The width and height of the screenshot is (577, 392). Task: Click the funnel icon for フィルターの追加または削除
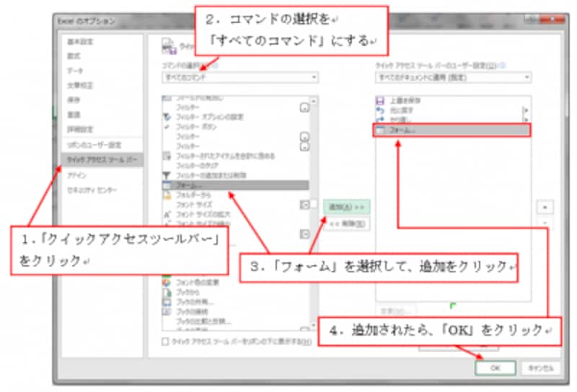[x=167, y=175]
